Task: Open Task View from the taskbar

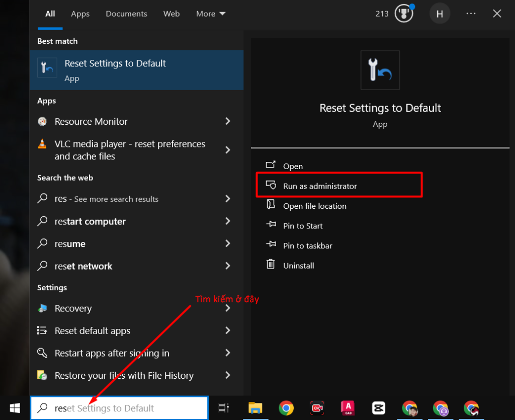Action: point(224,408)
